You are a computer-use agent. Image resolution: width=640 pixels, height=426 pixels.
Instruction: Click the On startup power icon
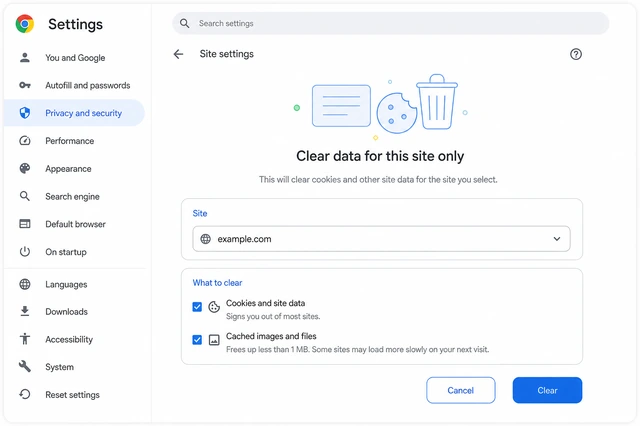click(x=25, y=252)
